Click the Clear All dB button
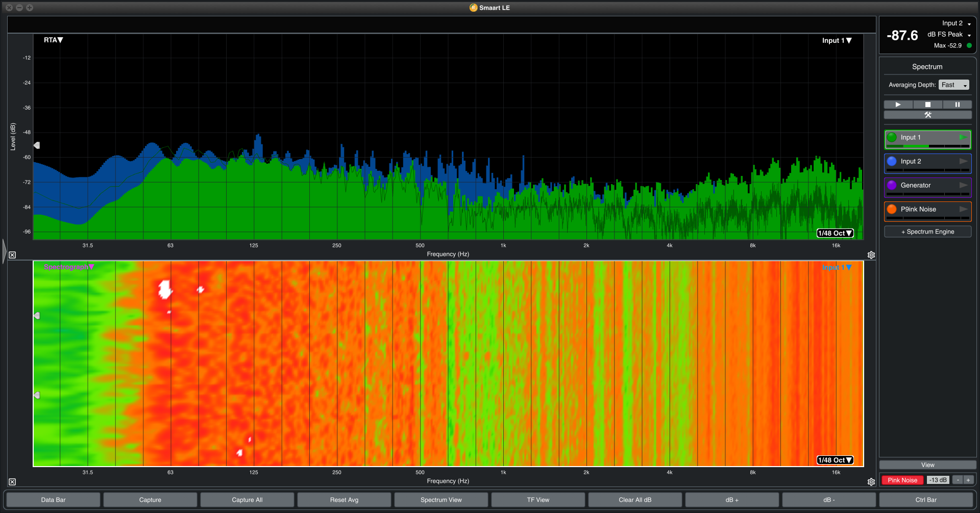The image size is (980, 513). (635, 500)
